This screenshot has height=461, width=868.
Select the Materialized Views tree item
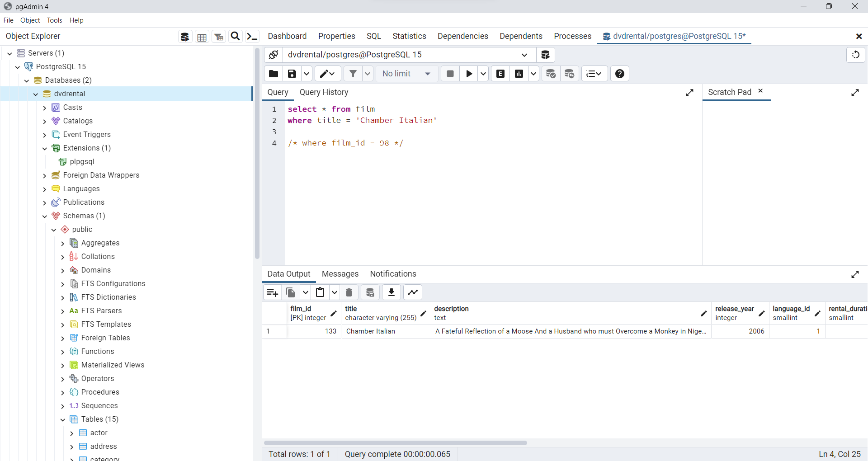tap(113, 365)
